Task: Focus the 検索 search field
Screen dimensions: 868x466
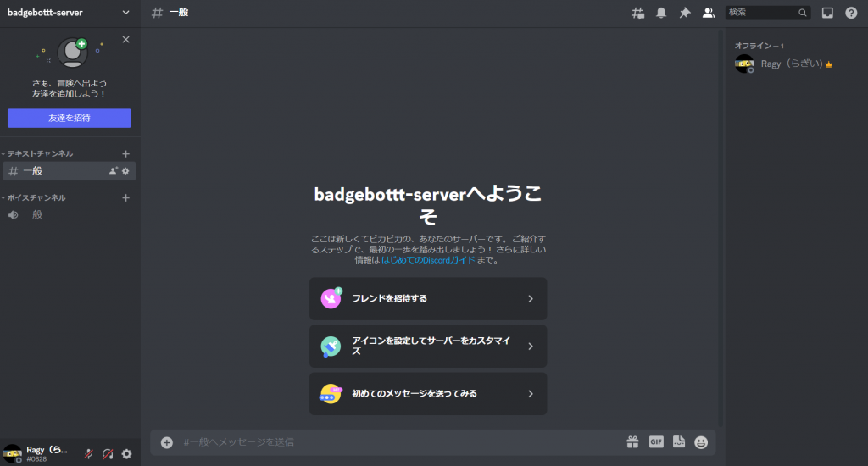Action: 768,13
